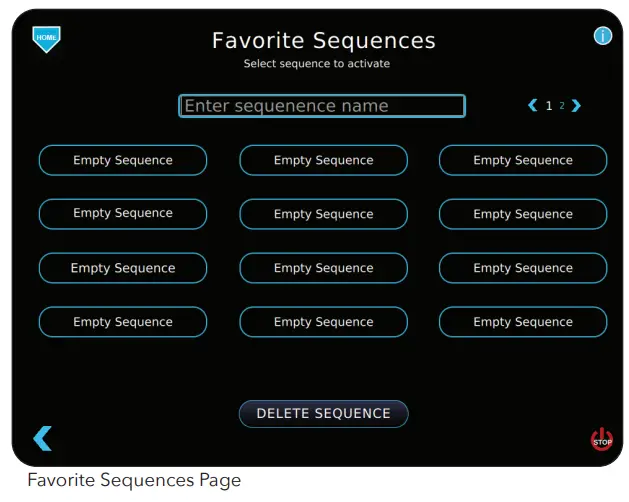Select page 1 indicator
Image resolution: width=629 pixels, height=502 pixels.
[x=549, y=106]
